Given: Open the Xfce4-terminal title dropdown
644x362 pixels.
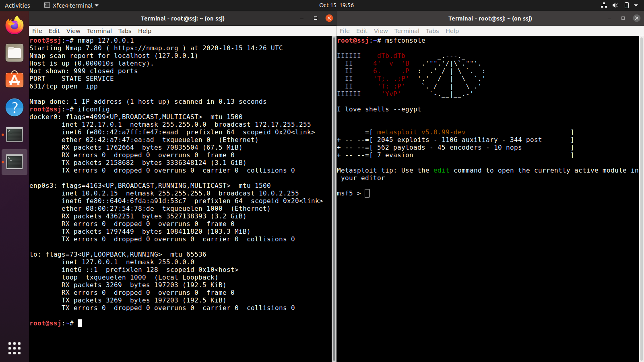Looking at the screenshot, I should (70, 5).
